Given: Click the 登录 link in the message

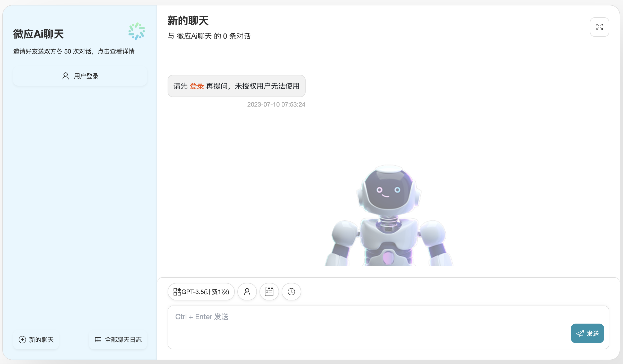Looking at the screenshot, I should pos(196,86).
